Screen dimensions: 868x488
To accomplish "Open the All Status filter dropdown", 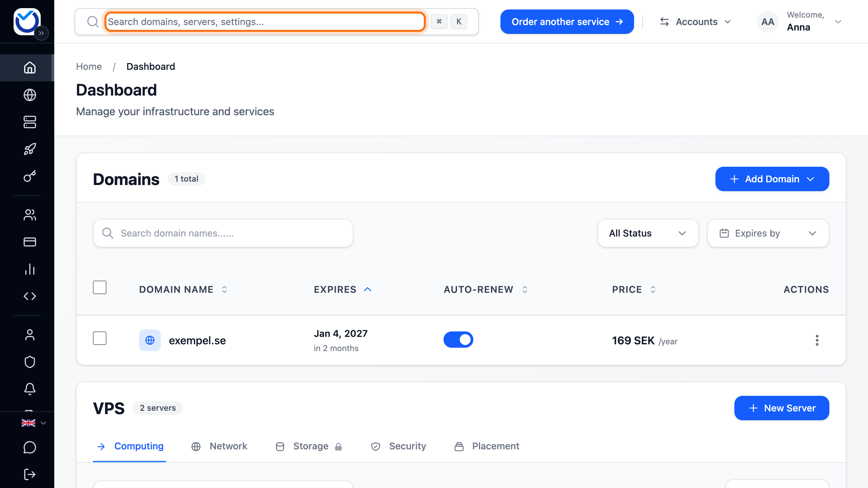I will tap(648, 233).
